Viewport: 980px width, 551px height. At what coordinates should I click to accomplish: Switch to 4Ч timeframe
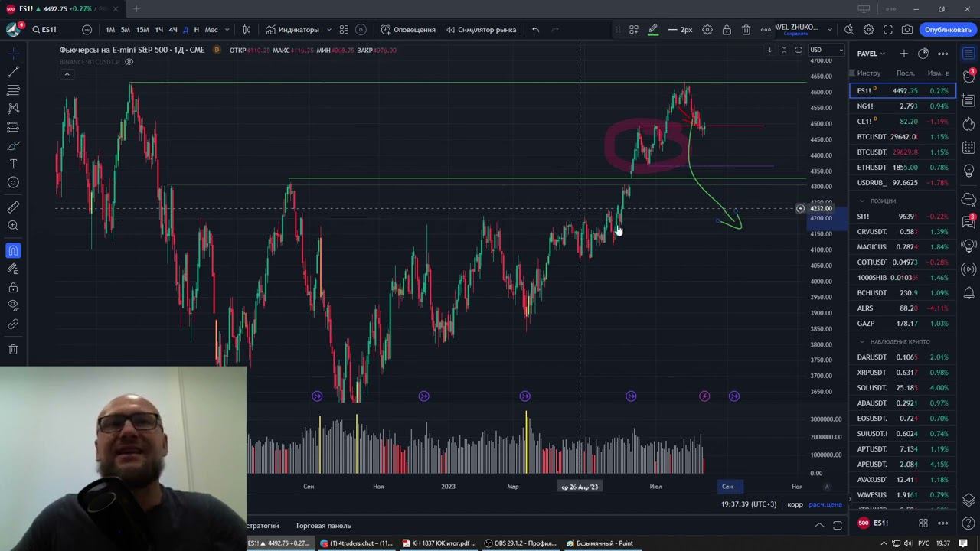173,30
